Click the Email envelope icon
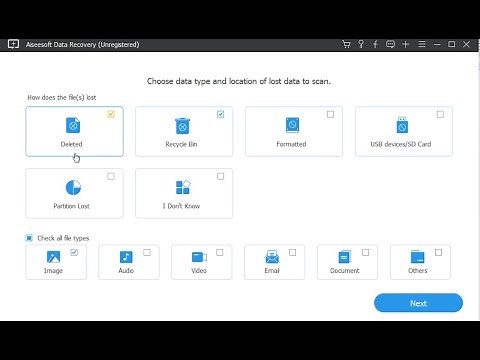 272,257
